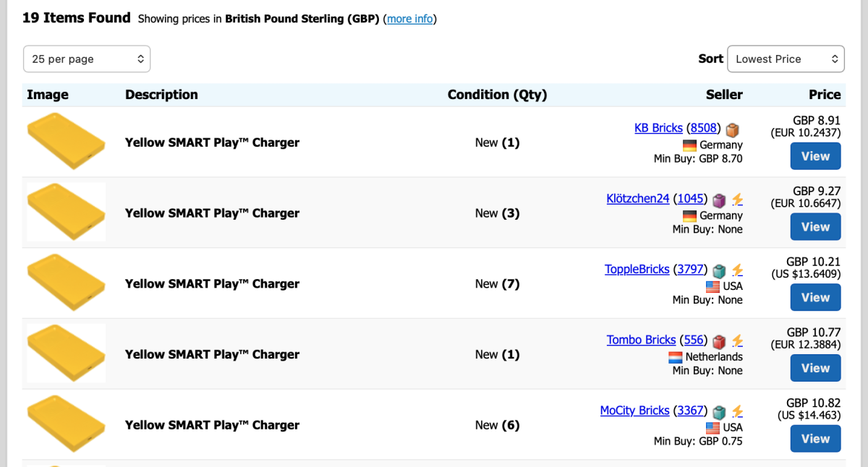868x467 pixels.
Task: Open KB Bricks seller store link
Action: click(x=658, y=128)
